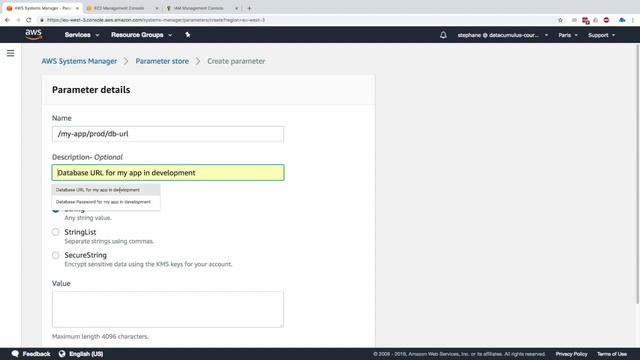Open the hamburger side navigation menu
Viewport: 640px width, 360px height.
pos(11,53)
